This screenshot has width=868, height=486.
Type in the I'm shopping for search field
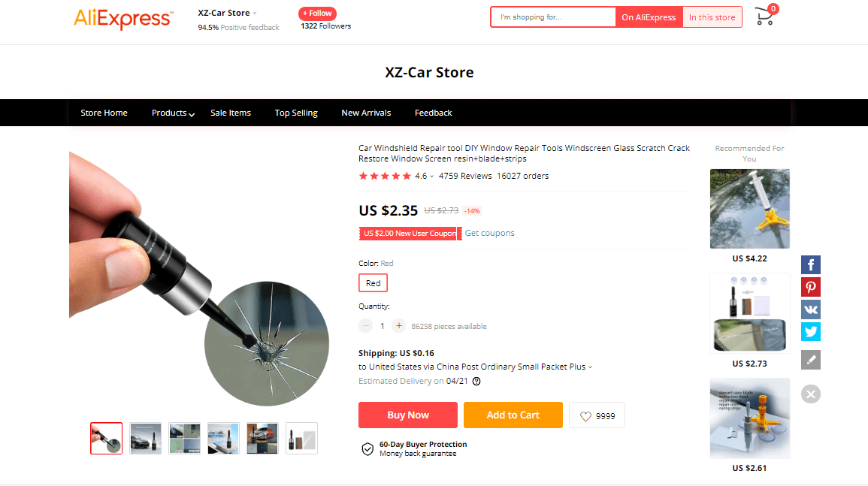pyautogui.click(x=552, y=17)
